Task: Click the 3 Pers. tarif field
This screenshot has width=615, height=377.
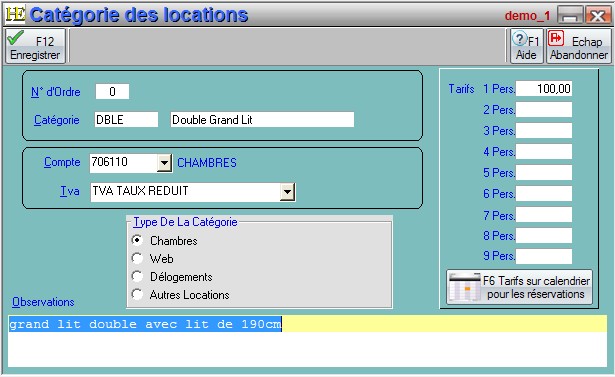Action: [x=544, y=130]
